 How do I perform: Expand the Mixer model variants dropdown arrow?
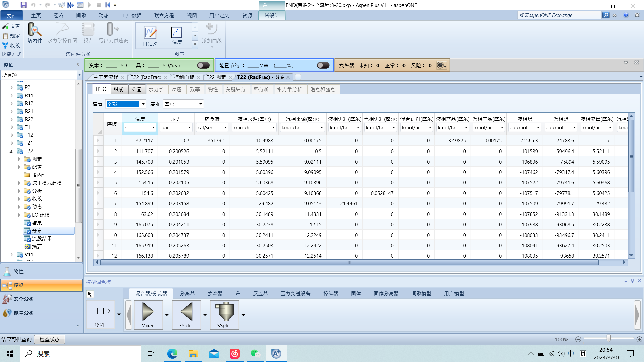[x=167, y=315]
